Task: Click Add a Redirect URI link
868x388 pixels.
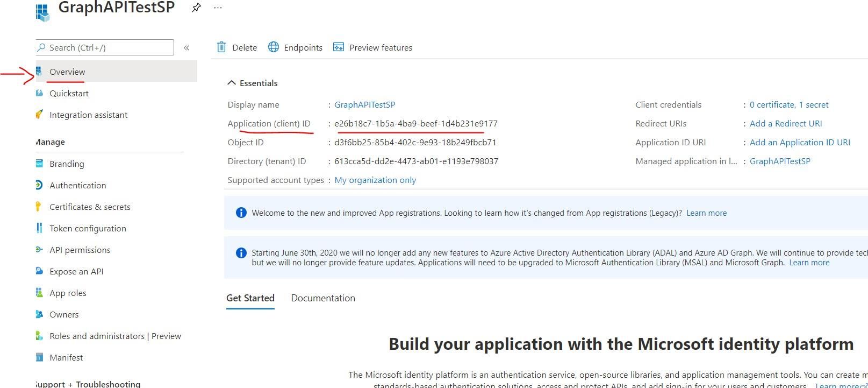Action: (x=786, y=123)
